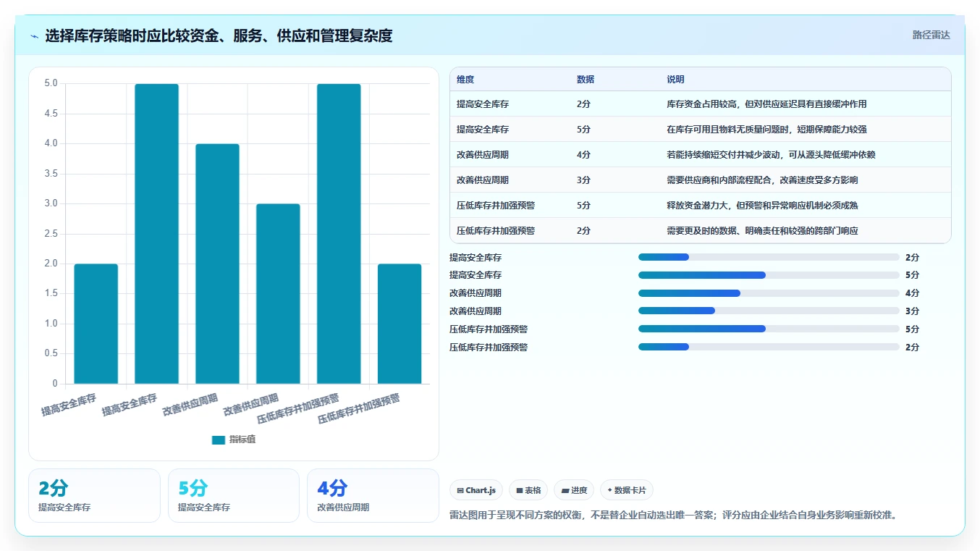Screen dimensions: 980x551
Task: Select the 数据 column header
Action: pos(586,80)
